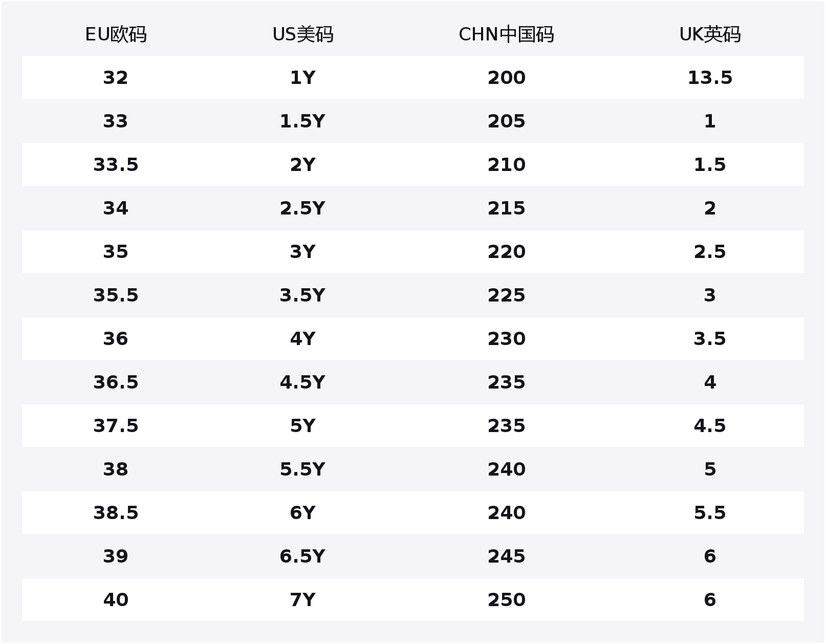Screen dimensions: 826x644
Task: Click the EU欧码 column header
Action: pyautogui.click(x=116, y=34)
